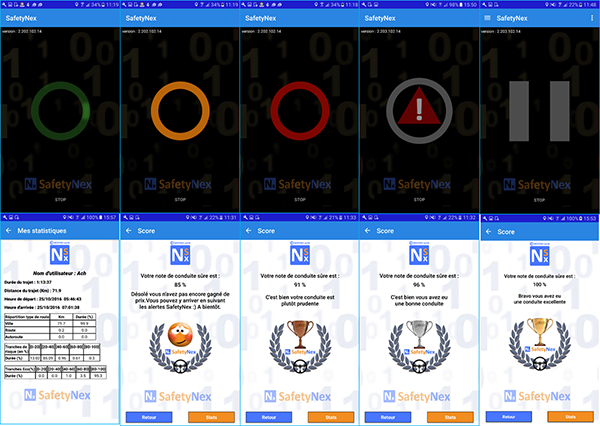The width and height of the screenshot is (600, 426).
Task: Tap the orange risk ring indicator
Action: [x=180, y=111]
